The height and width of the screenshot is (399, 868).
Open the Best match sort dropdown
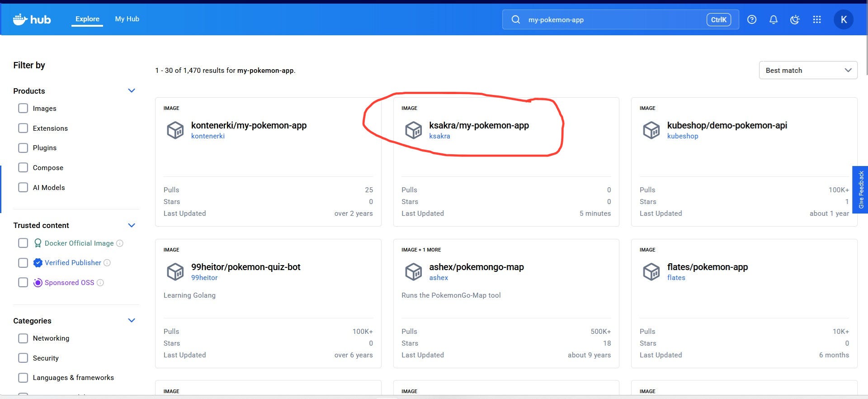[x=808, y=70]
